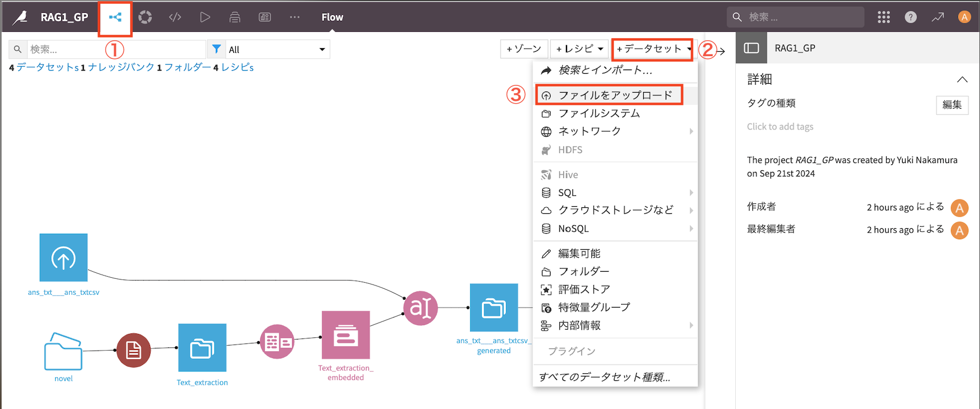
Task: Open the Flow icon in top bar
Action: click(115, 17)
